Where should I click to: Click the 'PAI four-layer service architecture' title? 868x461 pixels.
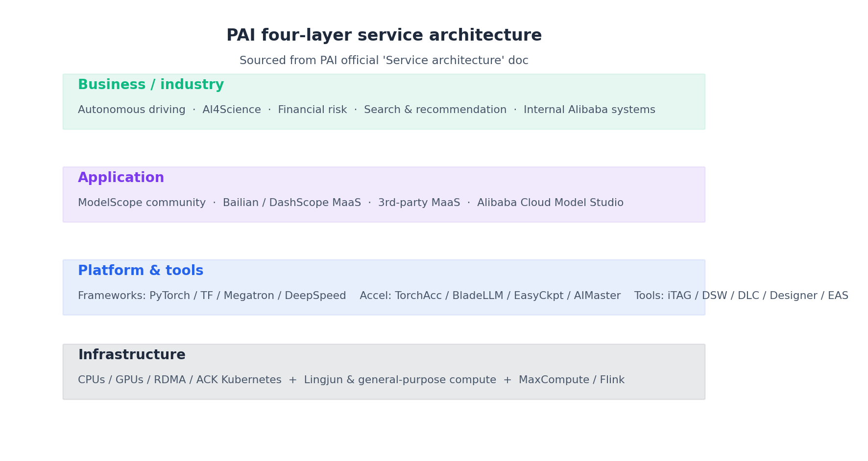384,36
